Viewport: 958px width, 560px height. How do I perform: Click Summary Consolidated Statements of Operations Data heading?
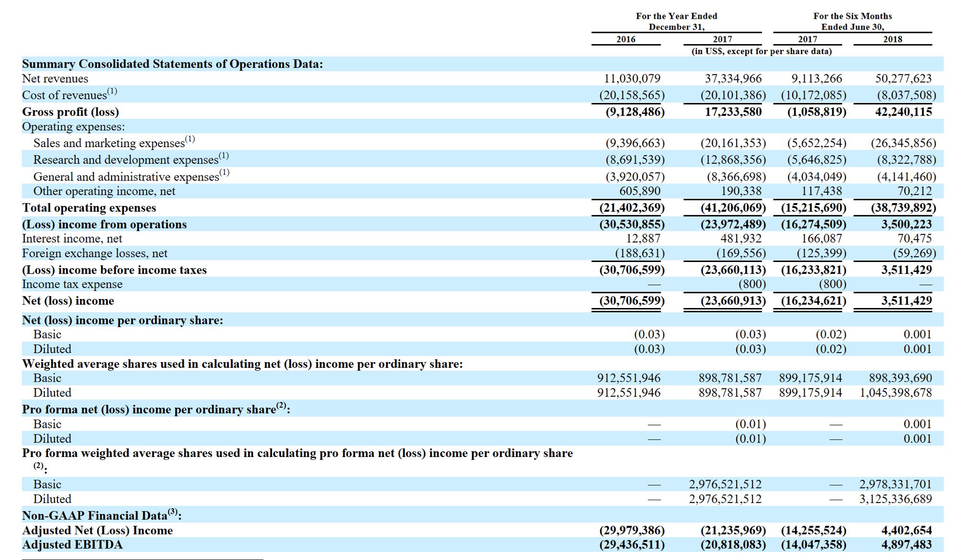point(172,64)
